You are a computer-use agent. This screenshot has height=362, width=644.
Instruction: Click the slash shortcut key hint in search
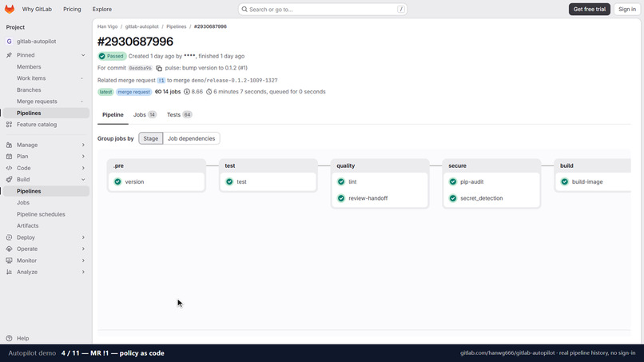pyautogui.click(x=401, y=9)
